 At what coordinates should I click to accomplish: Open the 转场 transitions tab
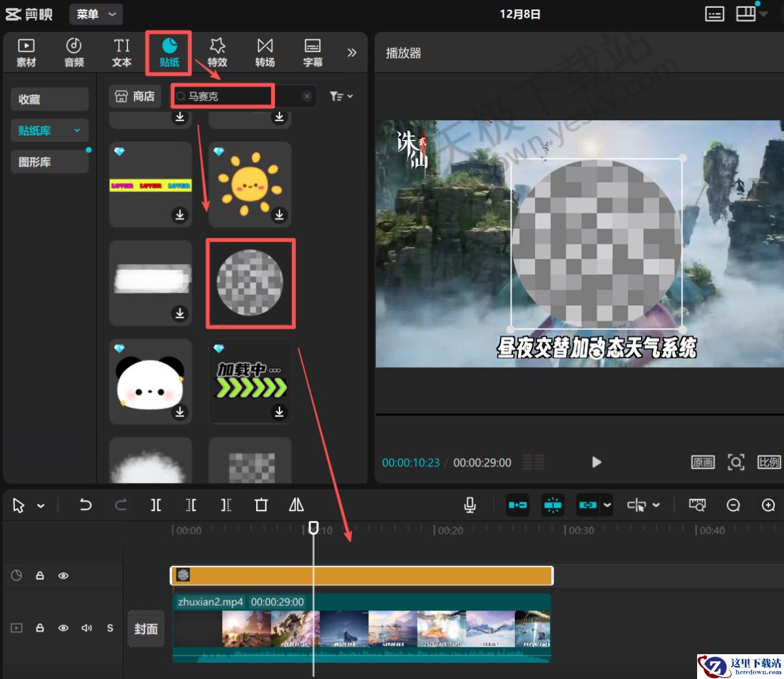[265, 52]
